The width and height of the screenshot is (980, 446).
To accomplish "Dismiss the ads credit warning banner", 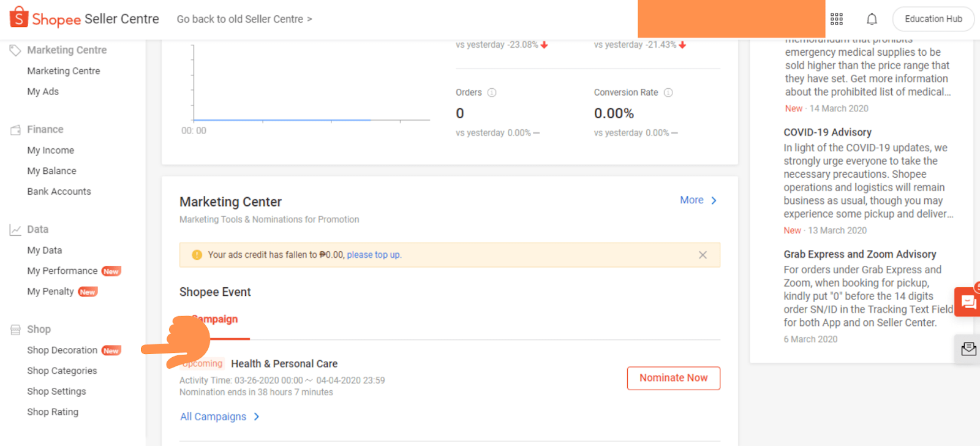I will [703, 254].
